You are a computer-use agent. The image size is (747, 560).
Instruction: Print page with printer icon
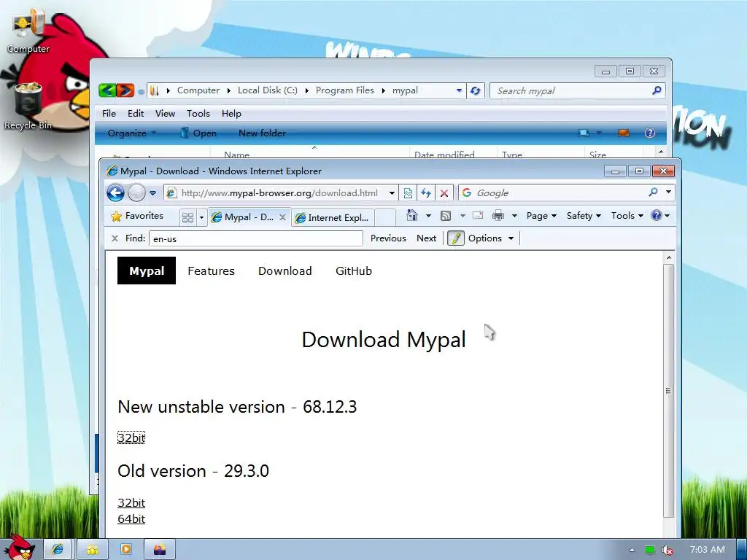[x=498, y=215]
